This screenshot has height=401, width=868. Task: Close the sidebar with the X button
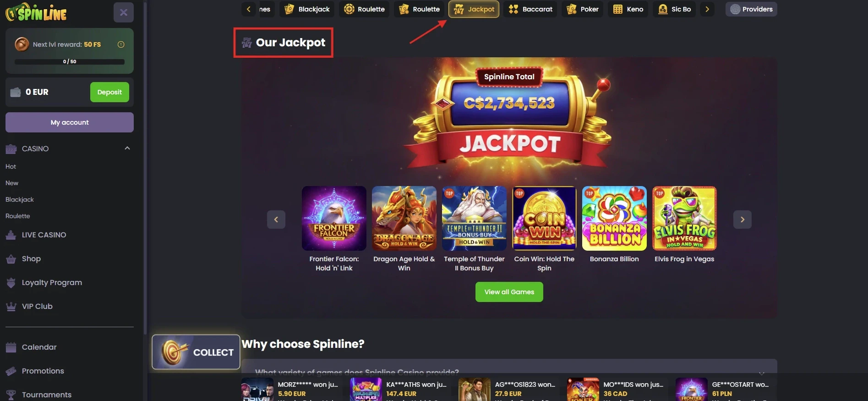[124, 12]
